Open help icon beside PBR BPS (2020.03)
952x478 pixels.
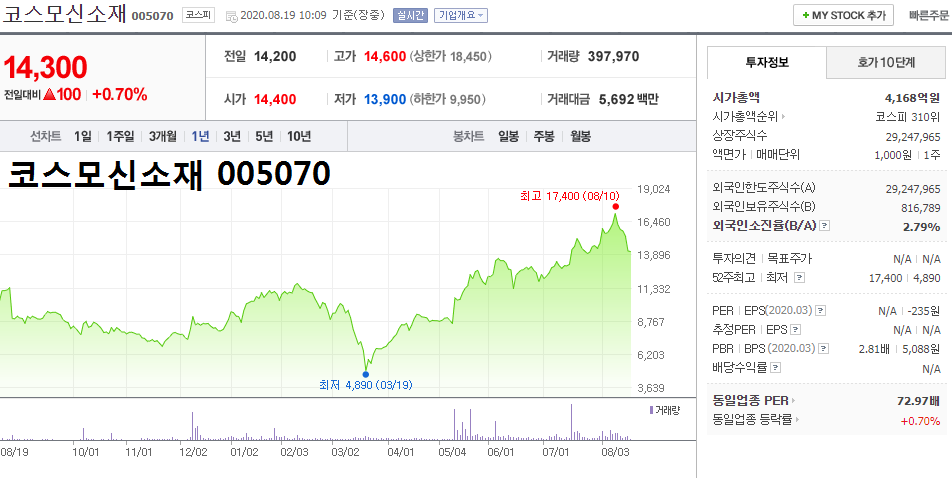coord(824,349)
